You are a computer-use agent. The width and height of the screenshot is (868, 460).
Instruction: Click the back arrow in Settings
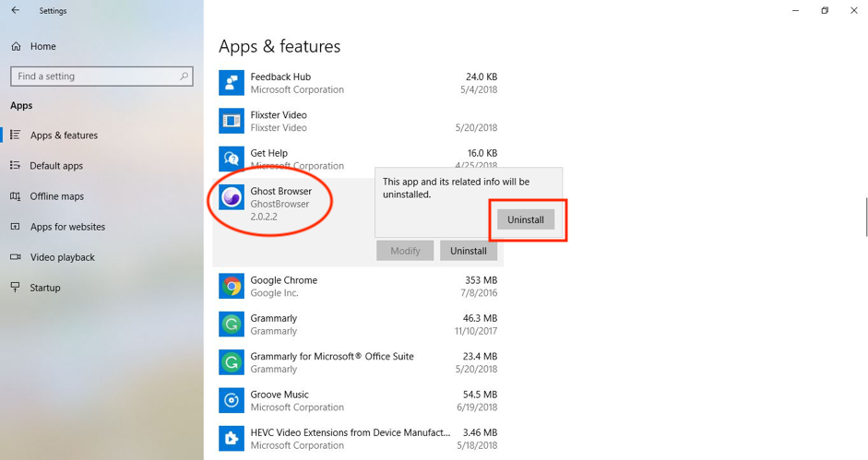point(15,10)
